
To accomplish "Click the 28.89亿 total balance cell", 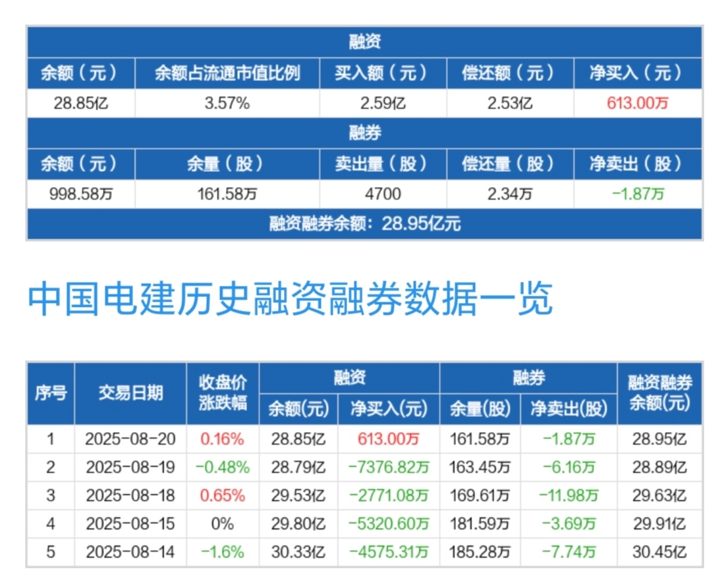I will [x=659, y=468].
